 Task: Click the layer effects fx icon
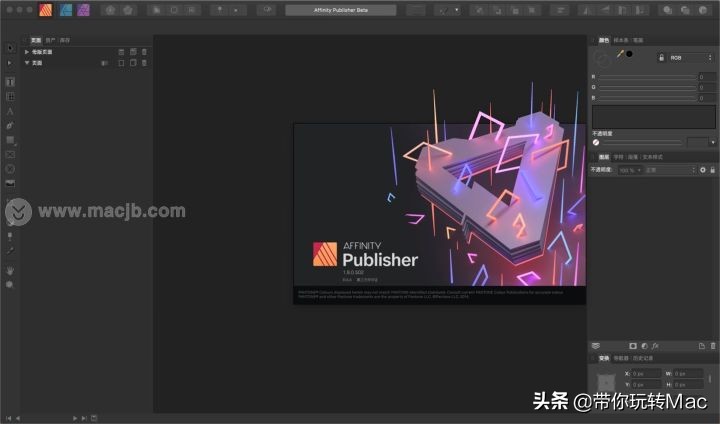coord(655,346)
